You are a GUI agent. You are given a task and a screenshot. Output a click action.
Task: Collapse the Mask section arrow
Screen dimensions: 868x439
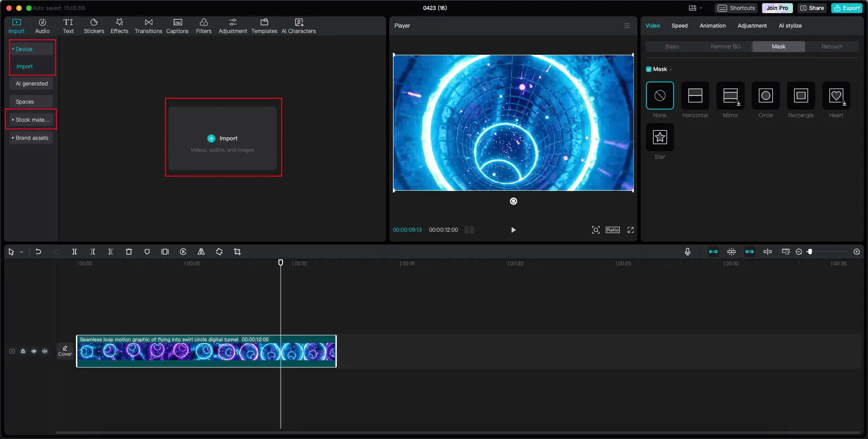671,70
